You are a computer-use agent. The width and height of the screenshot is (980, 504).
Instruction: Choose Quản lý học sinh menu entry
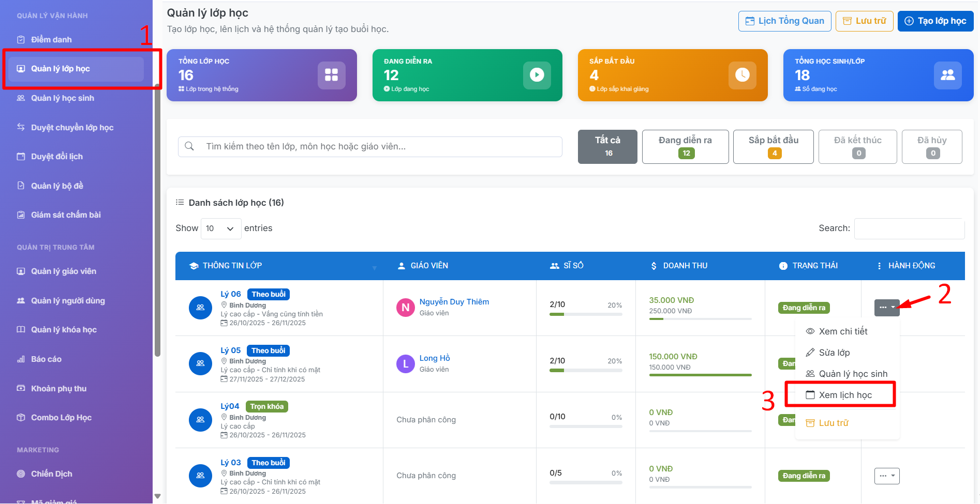[853, 374]
